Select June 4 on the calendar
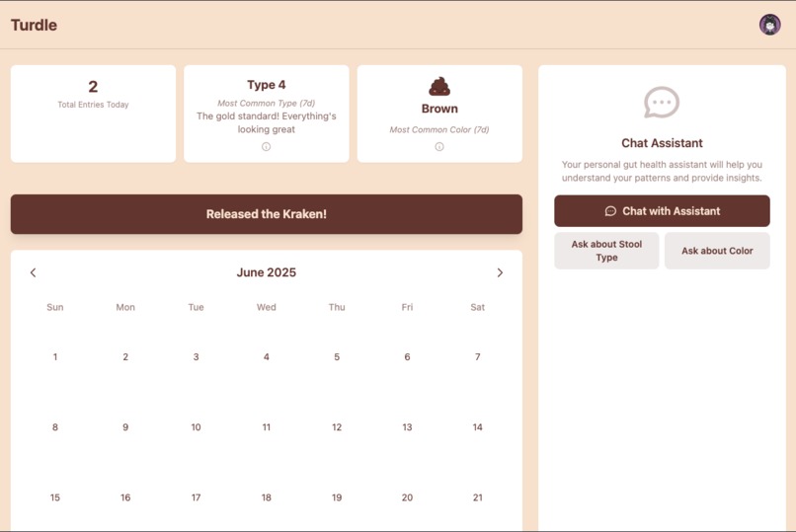This screenshot has width=796, height=532. coord(266,357)
